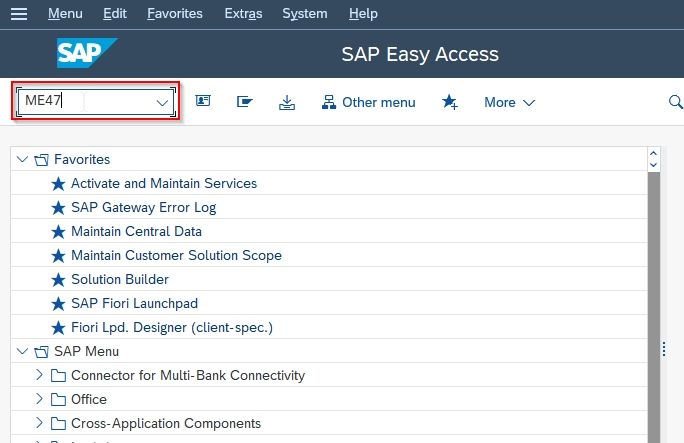Click star icon beside SAP Gateway Error Log
684x443 pixels.
click(58, 208)
